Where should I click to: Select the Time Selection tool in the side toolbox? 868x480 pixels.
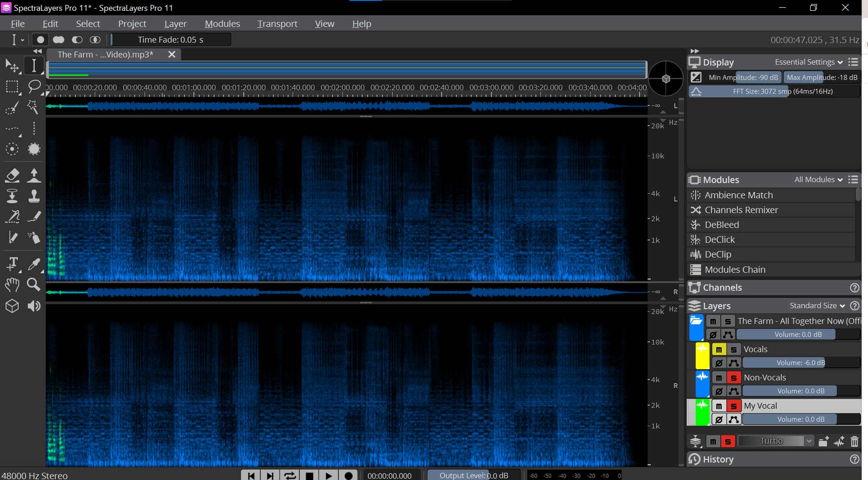click(x=34, y=66)
